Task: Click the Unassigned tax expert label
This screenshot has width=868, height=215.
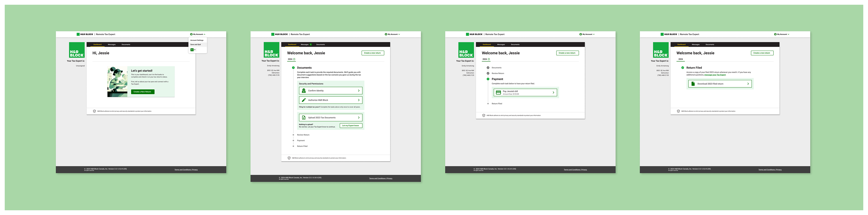Action: (x=80, y=66)
